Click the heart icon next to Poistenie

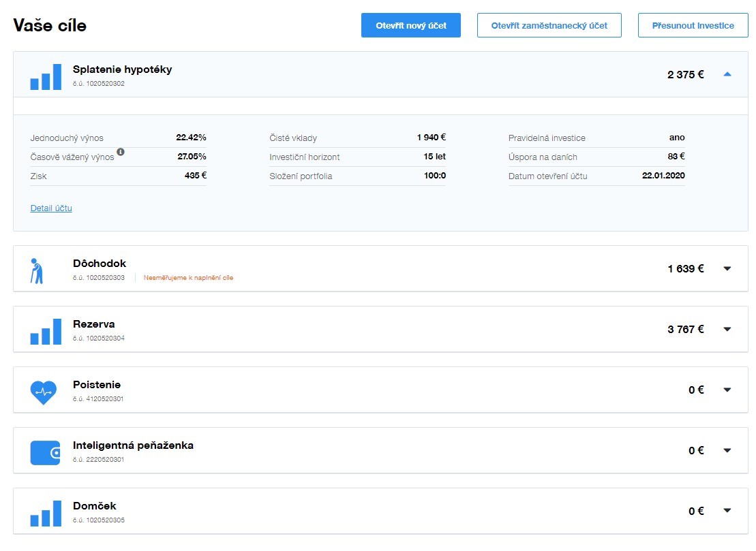point(43,392)
